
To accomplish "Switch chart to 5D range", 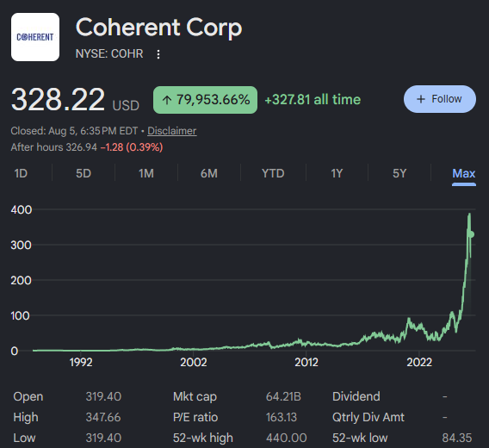I will point(84,173).
